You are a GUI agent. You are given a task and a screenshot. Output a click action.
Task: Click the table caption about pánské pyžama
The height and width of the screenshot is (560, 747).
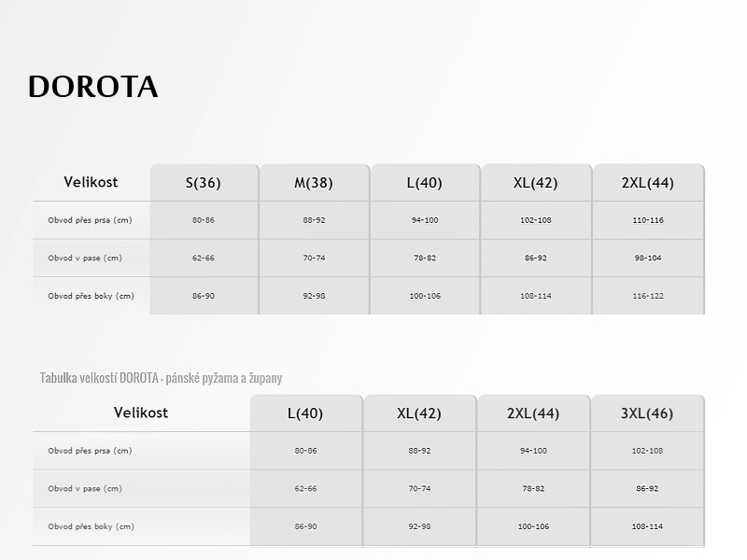click(161, 378)
